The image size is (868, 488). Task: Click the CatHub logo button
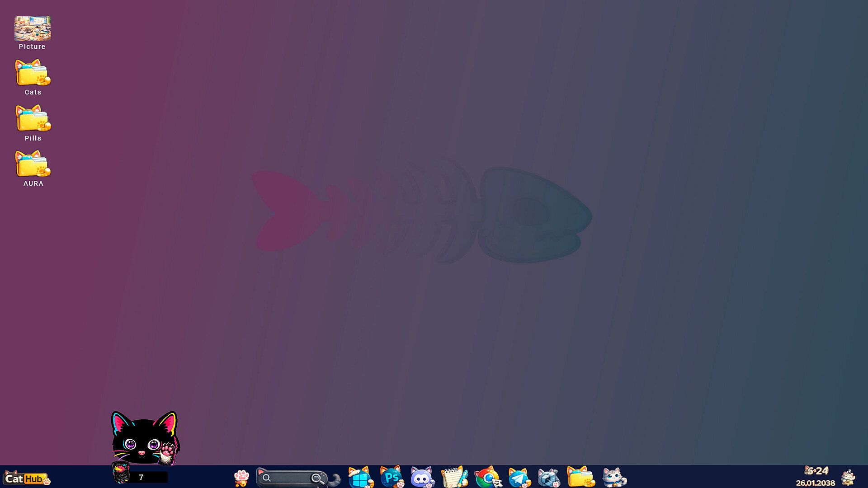point(27,478)
